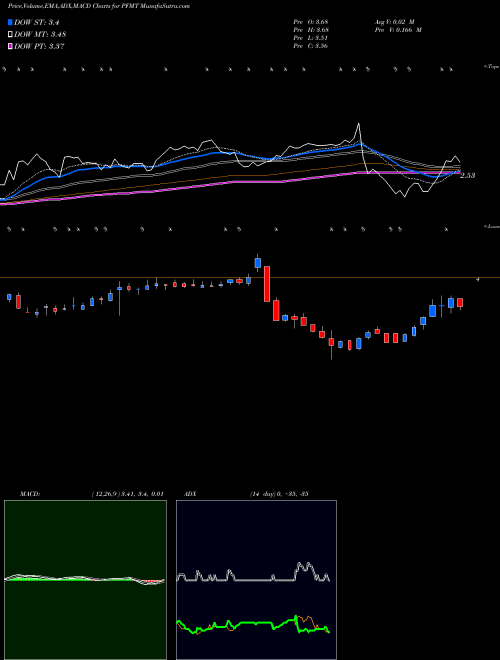Open the dark blue ADX indicator chart panel
This screenshot has height=660, width=500.
[256, 580]
